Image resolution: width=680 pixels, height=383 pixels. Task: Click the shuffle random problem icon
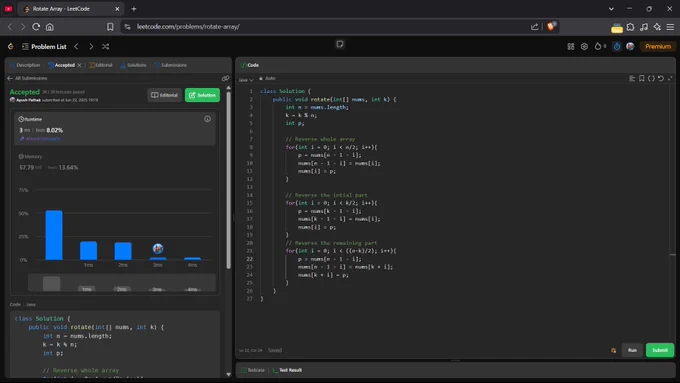point(105,46)
